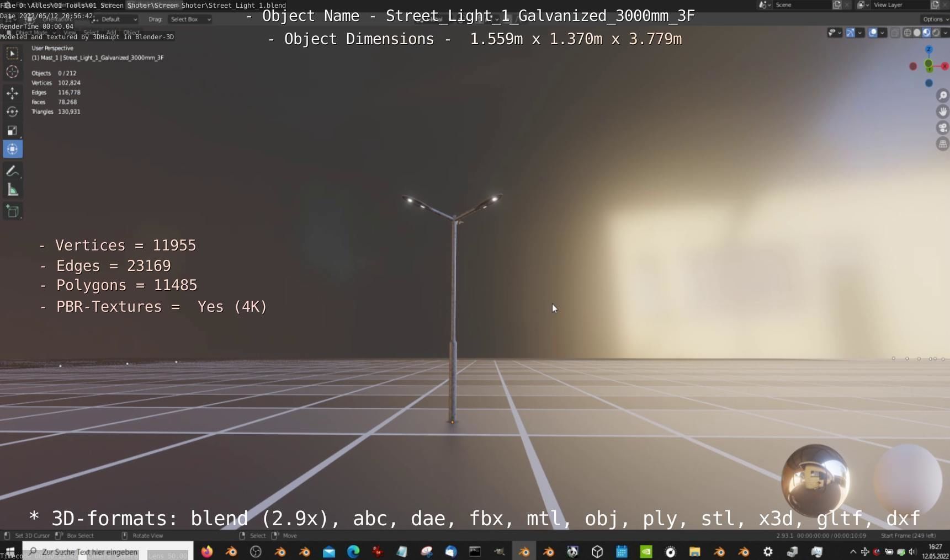Add new view layer icon next to View Layer

(935, 5)
